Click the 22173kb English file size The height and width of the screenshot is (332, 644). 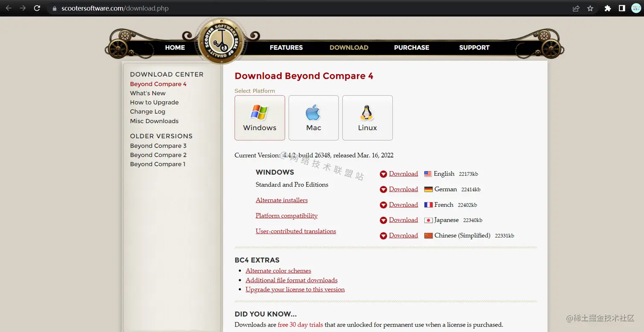[469, 174]
